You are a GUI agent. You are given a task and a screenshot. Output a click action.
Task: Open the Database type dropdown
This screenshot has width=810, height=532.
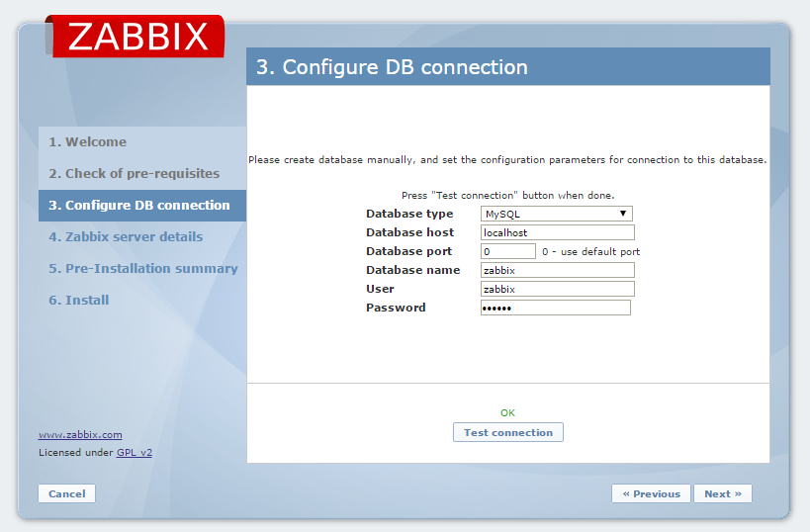coord(556,214)
